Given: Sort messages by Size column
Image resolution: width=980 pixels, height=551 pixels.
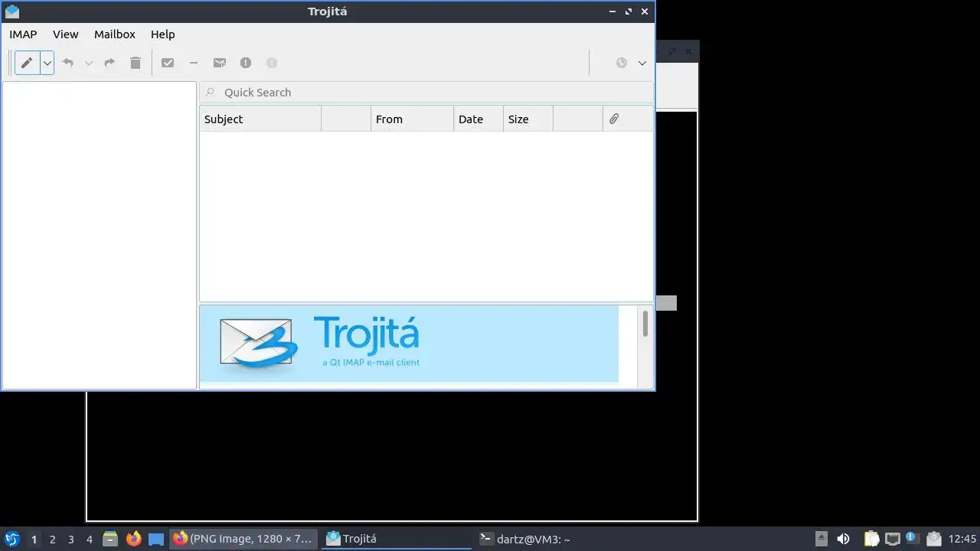Looking at the screenshot, I should [528, 119].
